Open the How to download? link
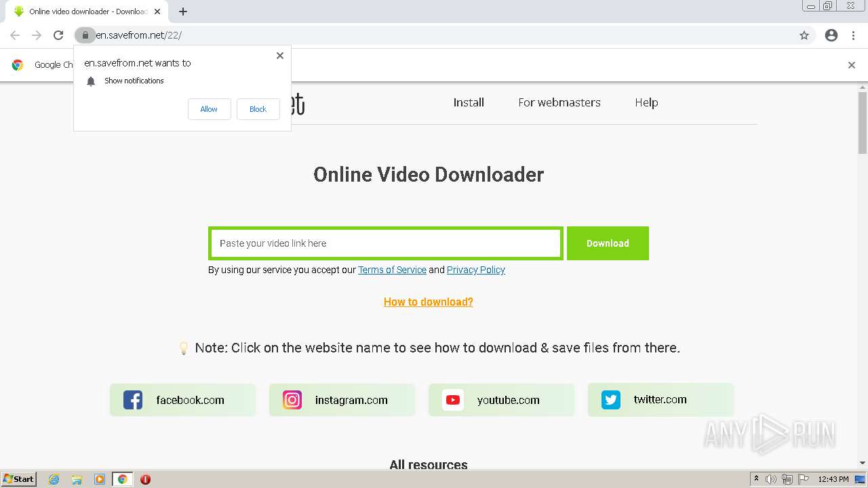 (429, 302)
